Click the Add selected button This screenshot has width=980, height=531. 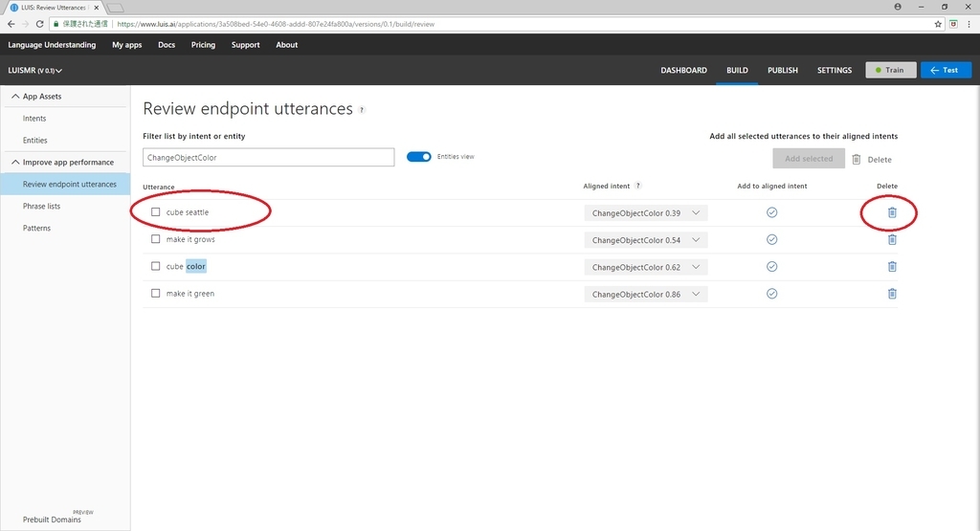809,159
